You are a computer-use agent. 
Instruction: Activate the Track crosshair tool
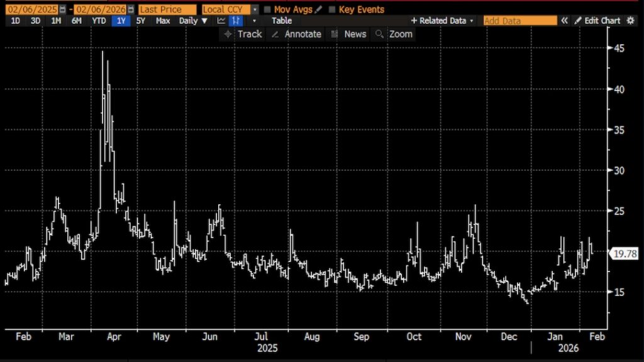pos(243,34)
